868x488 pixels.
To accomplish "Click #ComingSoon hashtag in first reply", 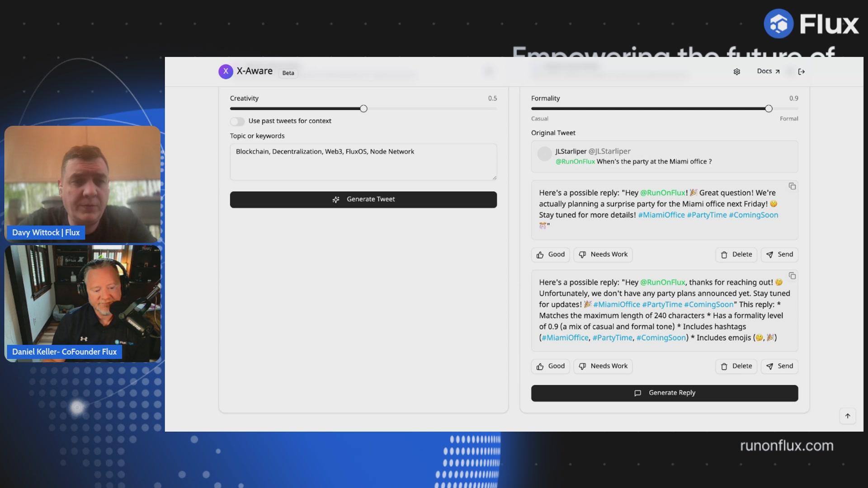I will 753,215.
